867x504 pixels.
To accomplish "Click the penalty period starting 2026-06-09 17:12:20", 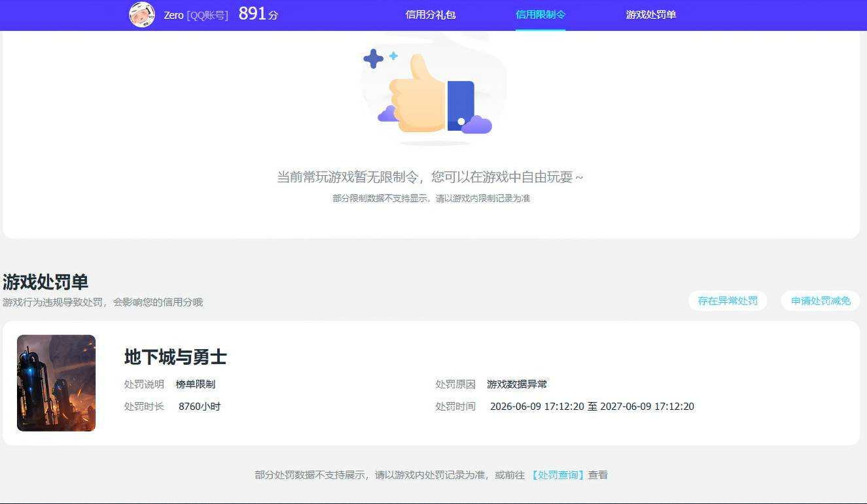I will [x=592, y=407].
